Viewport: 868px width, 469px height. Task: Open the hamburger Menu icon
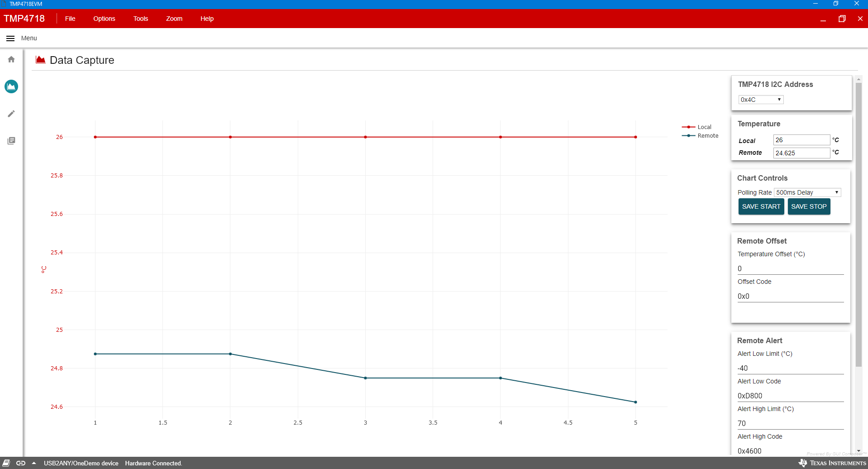(x=10, y=38)
